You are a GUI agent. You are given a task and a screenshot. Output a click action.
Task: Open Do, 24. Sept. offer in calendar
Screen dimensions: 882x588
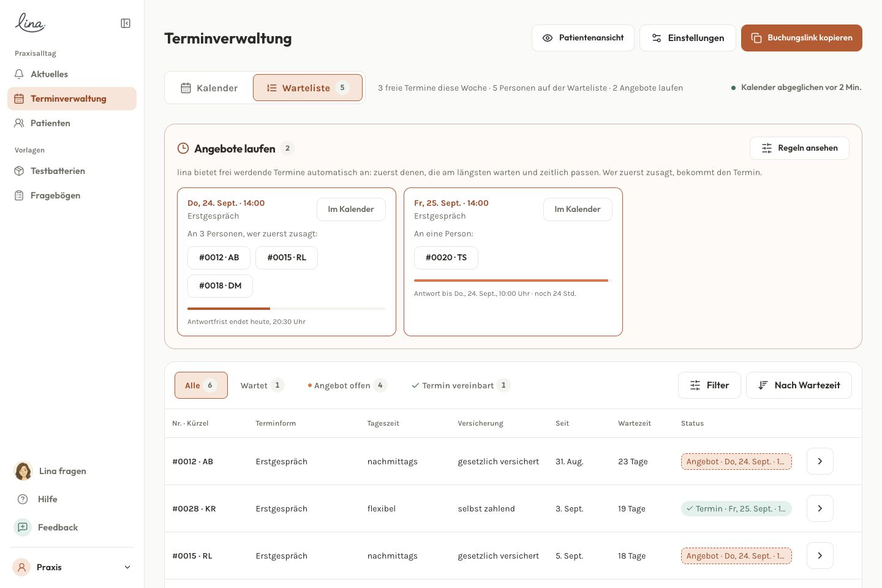pos(351,209)
